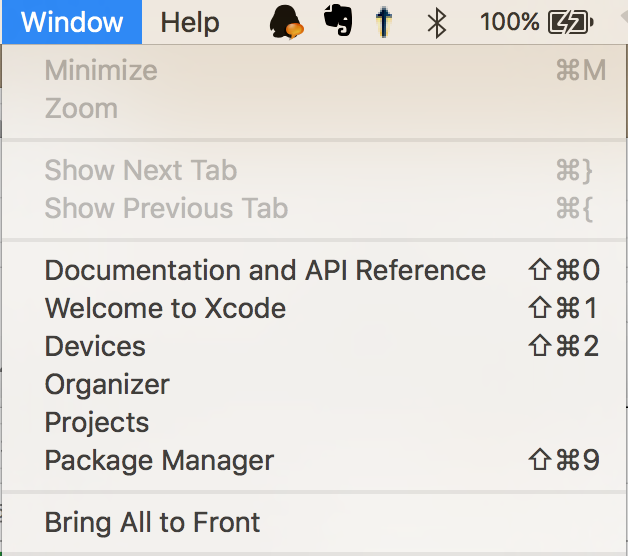Open the Evernote elephant menu bar icon
The image size is (628, 556).
click(338, 20)
